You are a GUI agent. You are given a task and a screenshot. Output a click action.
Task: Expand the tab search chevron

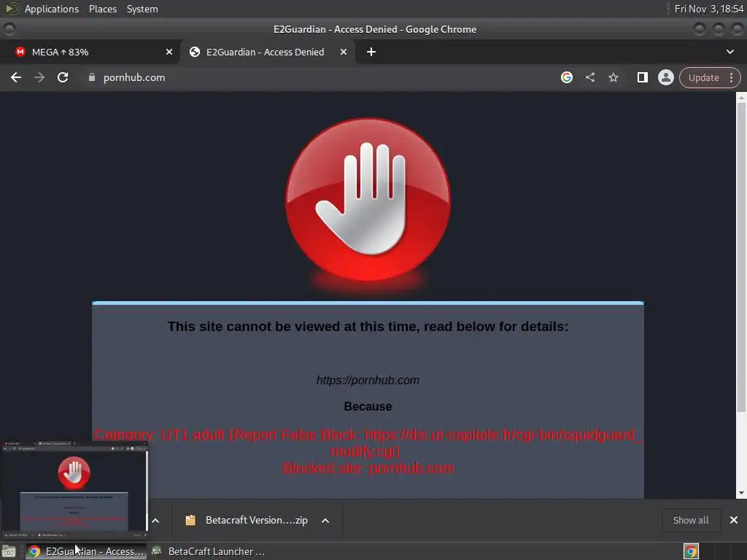[729, 52]
